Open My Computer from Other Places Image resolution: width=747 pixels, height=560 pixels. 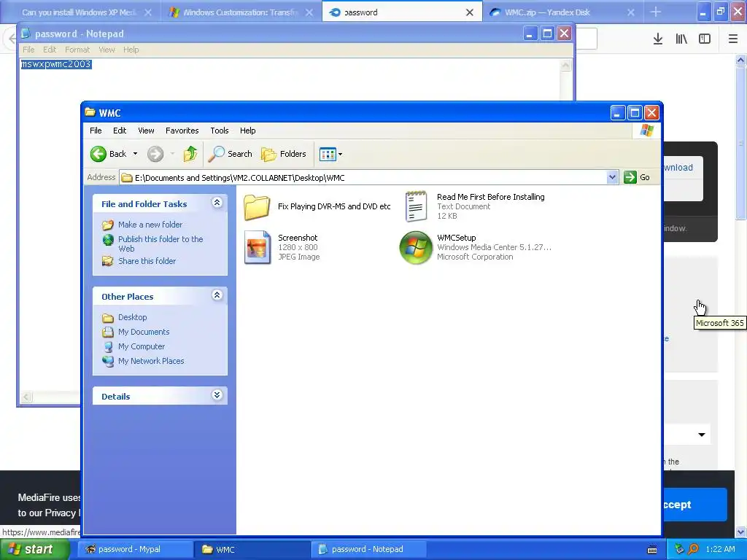pyautogui.click(x=142, y=346)
